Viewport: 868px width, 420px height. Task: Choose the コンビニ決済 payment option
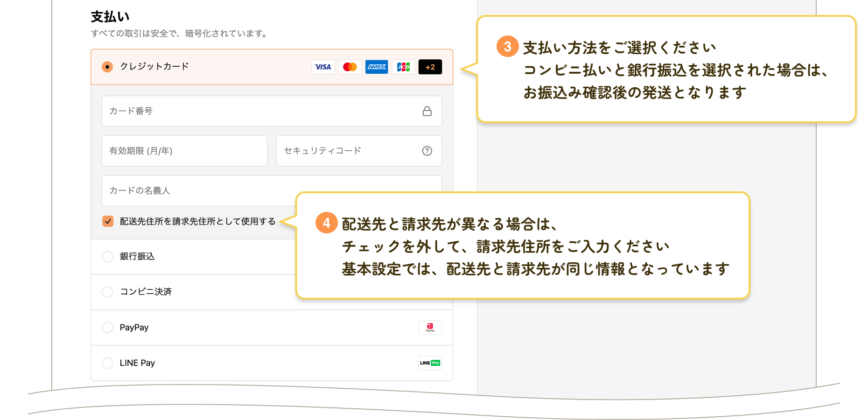tap(107, 292)
